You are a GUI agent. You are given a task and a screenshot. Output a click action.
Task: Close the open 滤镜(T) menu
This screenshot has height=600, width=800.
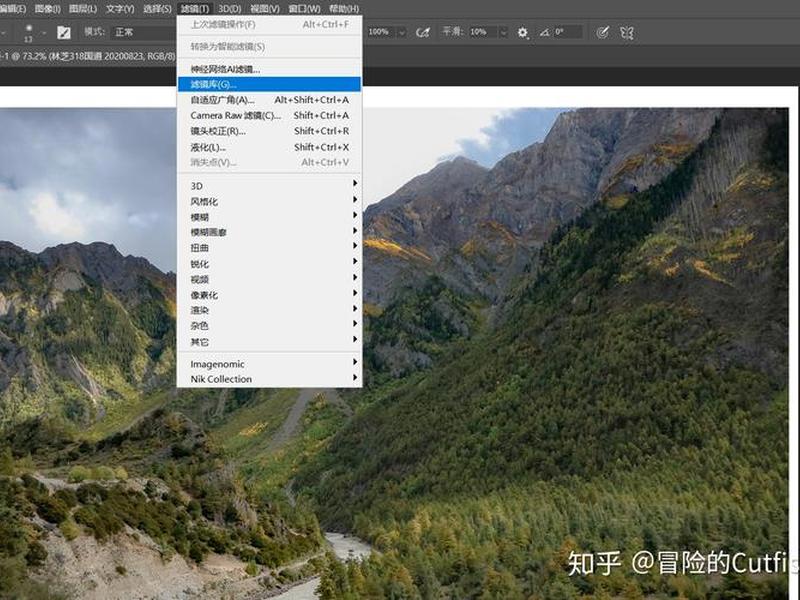[195, 9]
